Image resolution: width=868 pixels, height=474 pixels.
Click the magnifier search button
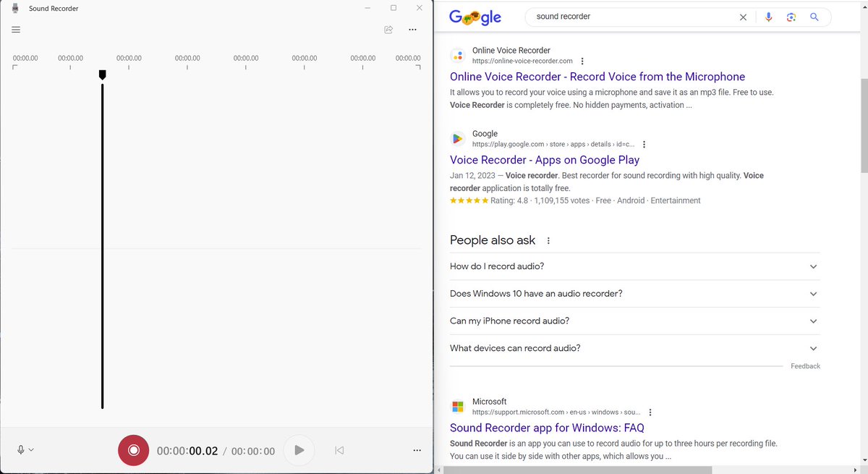tap(814, 17)
